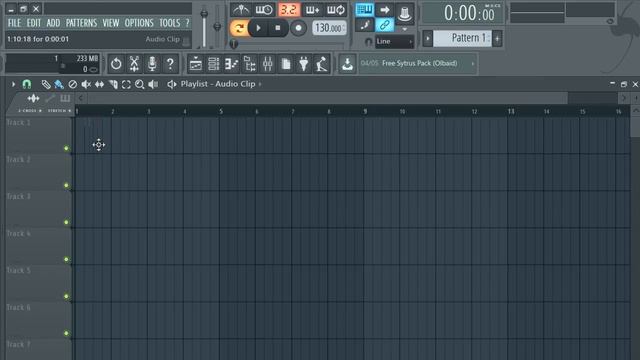Open the PATTERNS menu
The image size is (640, 360).
pyautogui.click(x=81, y=23)
